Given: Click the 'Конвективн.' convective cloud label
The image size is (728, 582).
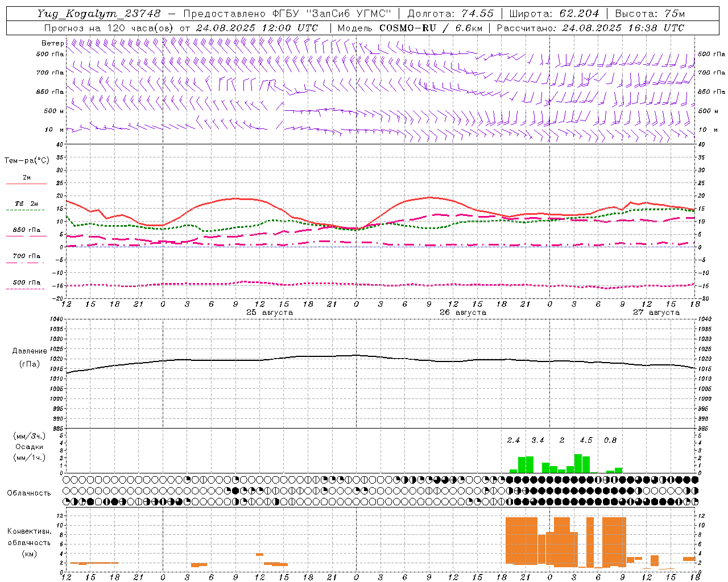Looking at the screenshot, I should tap(29, 531).
